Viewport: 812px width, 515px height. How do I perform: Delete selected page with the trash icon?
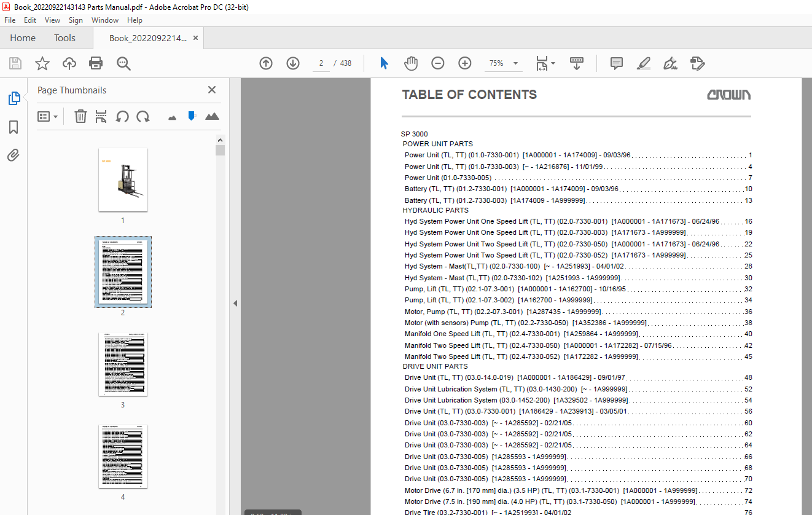coord(80,116)
